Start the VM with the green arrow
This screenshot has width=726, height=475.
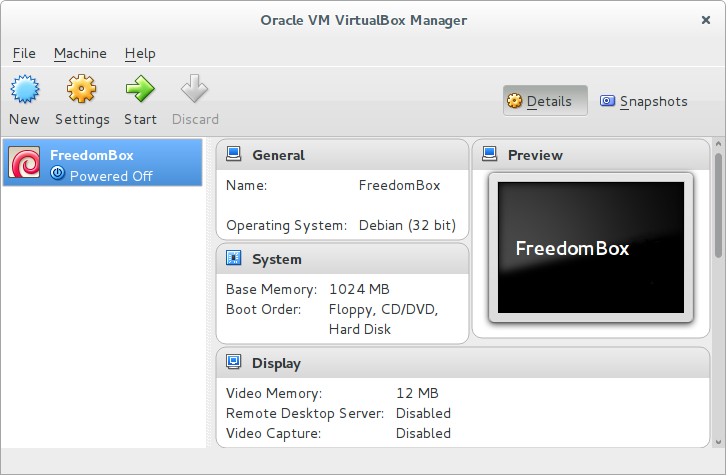(140, 88)
